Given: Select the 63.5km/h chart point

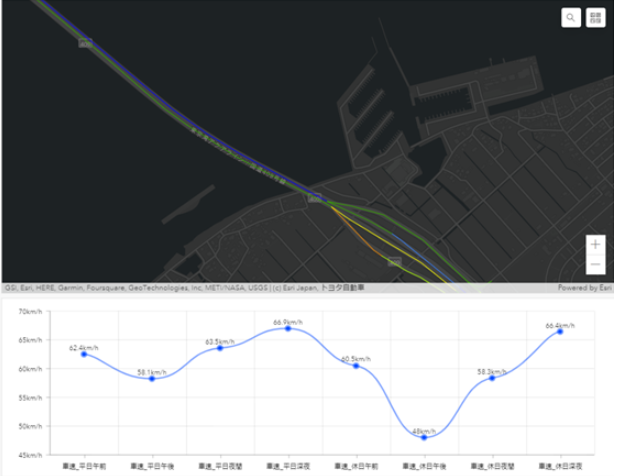Looking at the screenshot, I should click(x=220, y=348).
